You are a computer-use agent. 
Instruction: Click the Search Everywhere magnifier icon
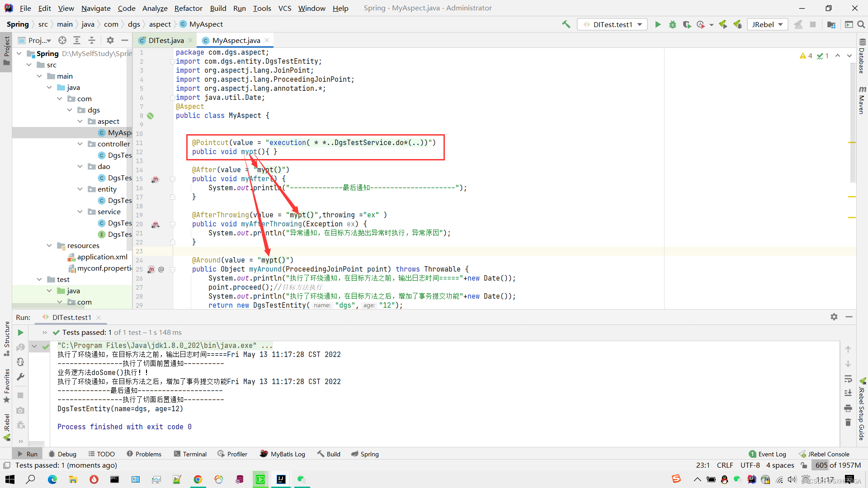click(x=861, y=24)
